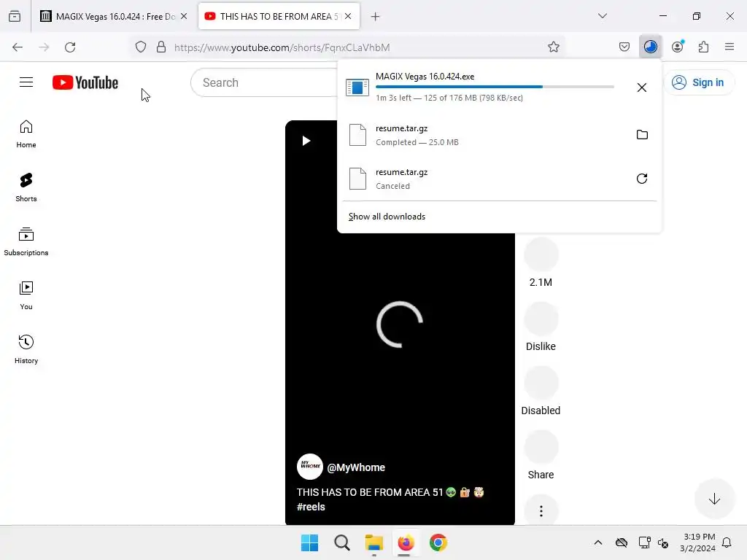747x560 pixels.
Task: Close the YouTube short tab
Action: click(x=348, y=16)
